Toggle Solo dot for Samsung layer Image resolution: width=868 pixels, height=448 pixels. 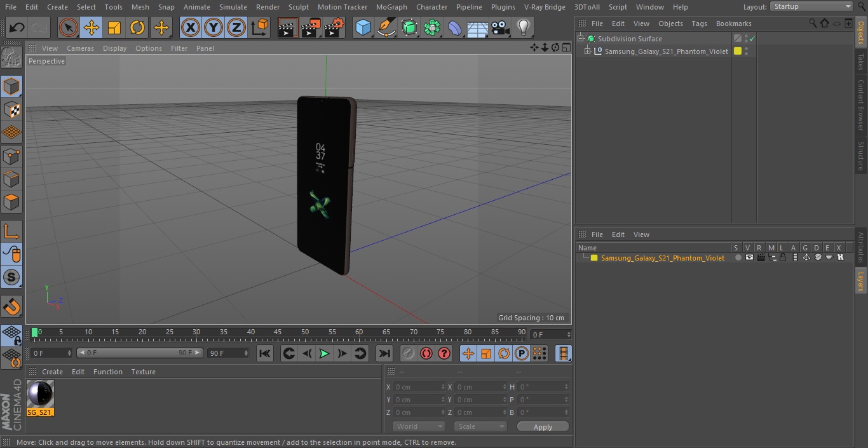point(738,258)
